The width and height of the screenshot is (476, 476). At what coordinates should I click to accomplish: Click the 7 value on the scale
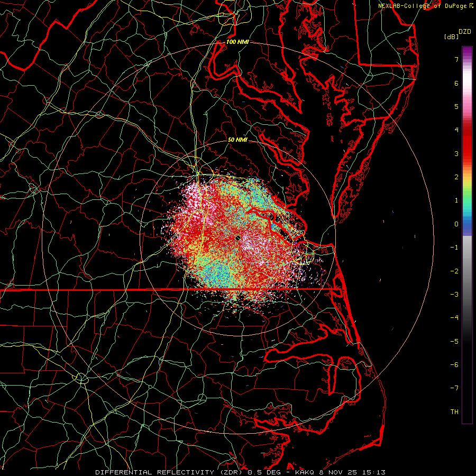coord(456,59)
